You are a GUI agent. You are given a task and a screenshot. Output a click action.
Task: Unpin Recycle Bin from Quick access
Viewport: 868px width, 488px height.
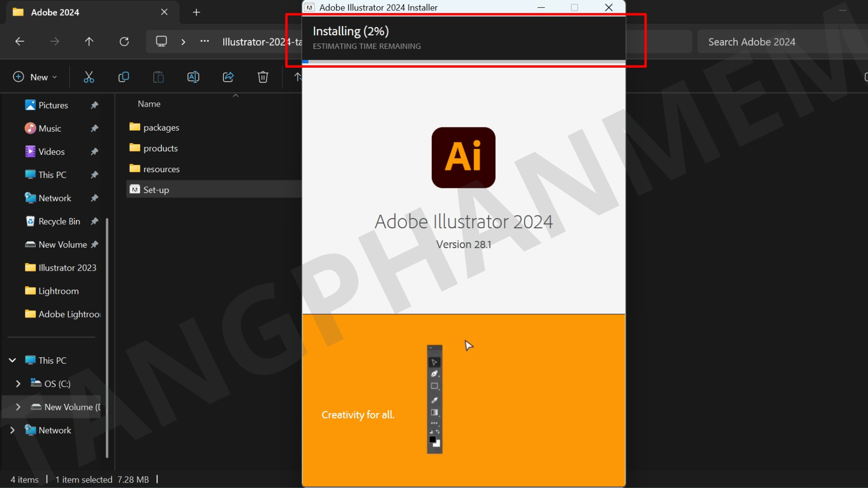pyautogui.click(x=94, y=221)
